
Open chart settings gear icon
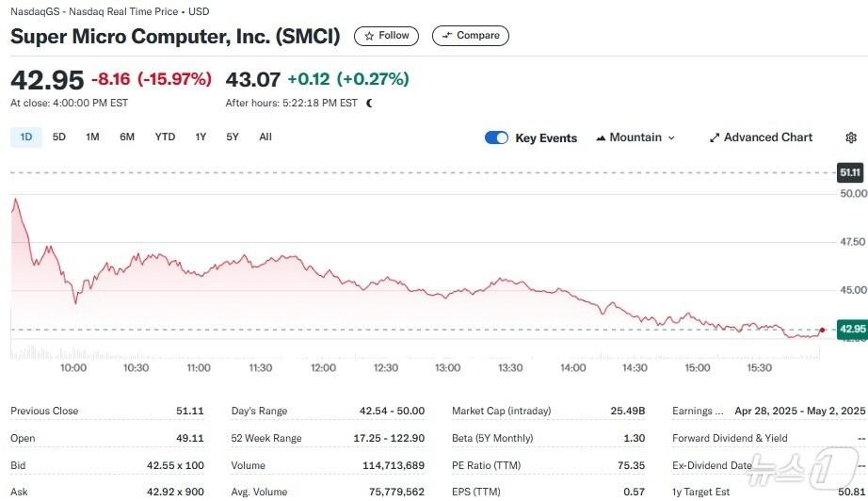point(851,137)
